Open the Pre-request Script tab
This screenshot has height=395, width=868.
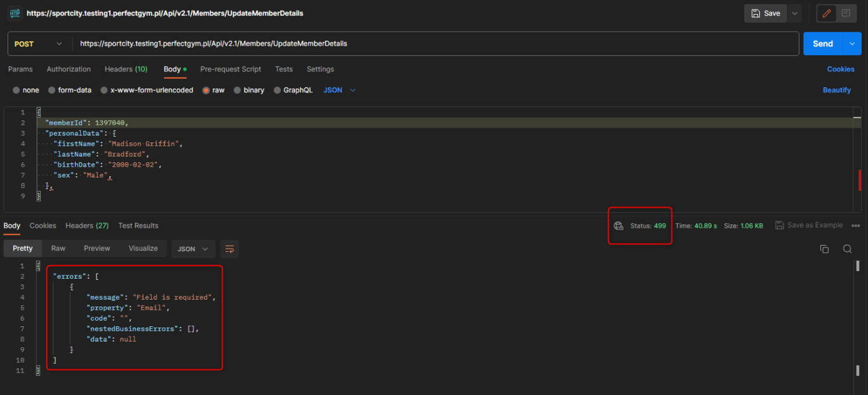[x=231, y=69]
